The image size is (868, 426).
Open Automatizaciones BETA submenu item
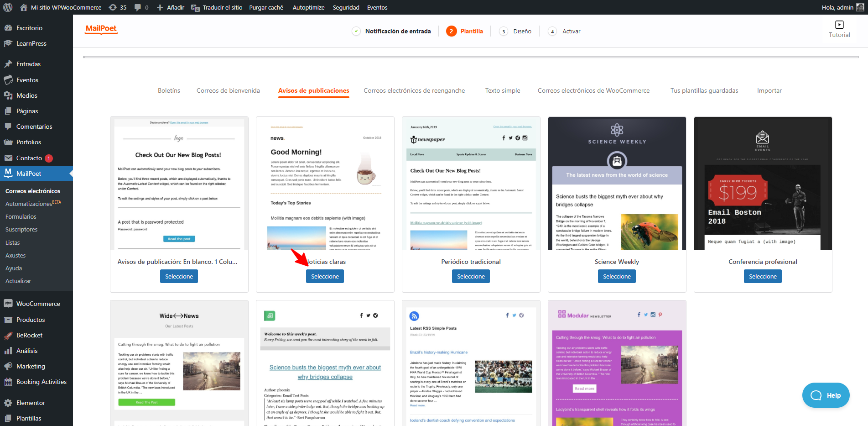(33, 203)
